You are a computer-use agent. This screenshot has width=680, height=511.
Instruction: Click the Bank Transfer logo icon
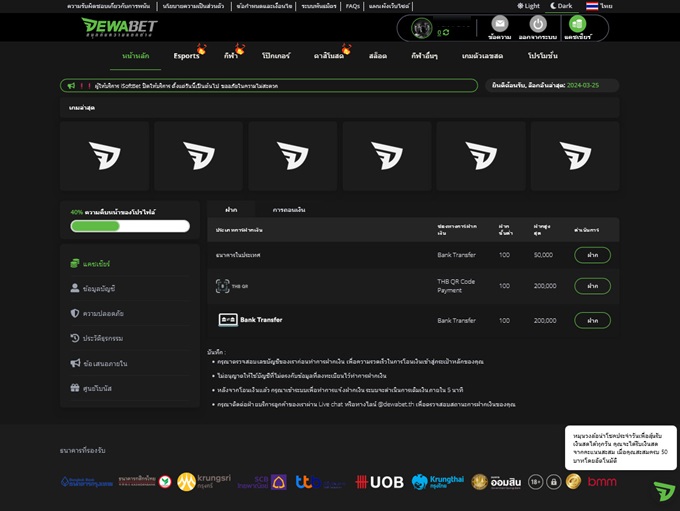[228, 320]
